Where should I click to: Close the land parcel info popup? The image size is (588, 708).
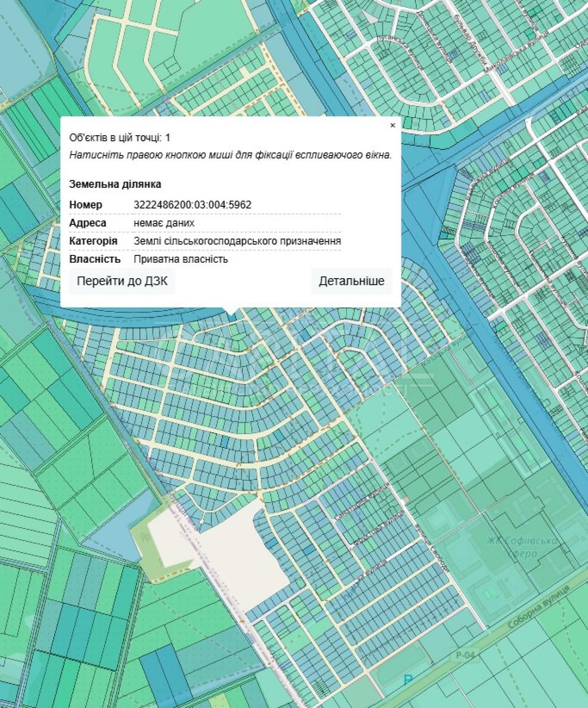click(x=393, y=125)
